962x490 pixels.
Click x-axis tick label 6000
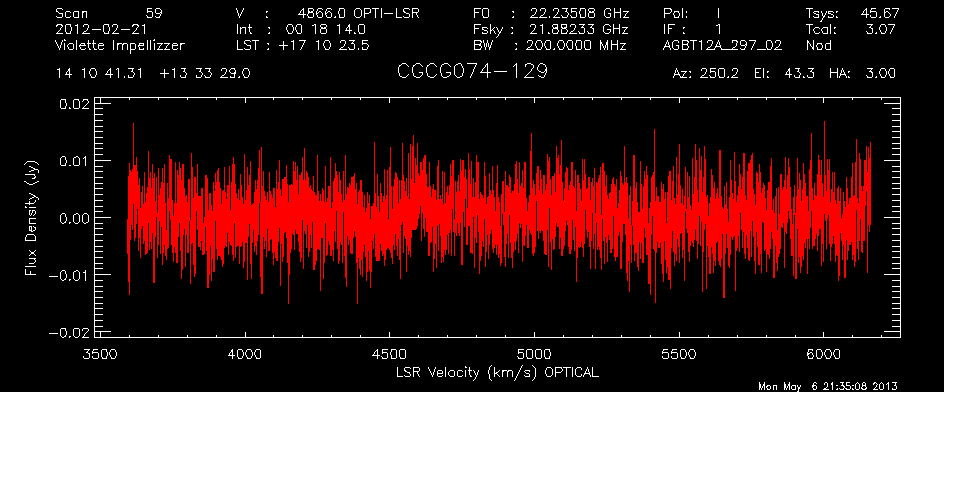pyautogui.click(x=823, y=354)
